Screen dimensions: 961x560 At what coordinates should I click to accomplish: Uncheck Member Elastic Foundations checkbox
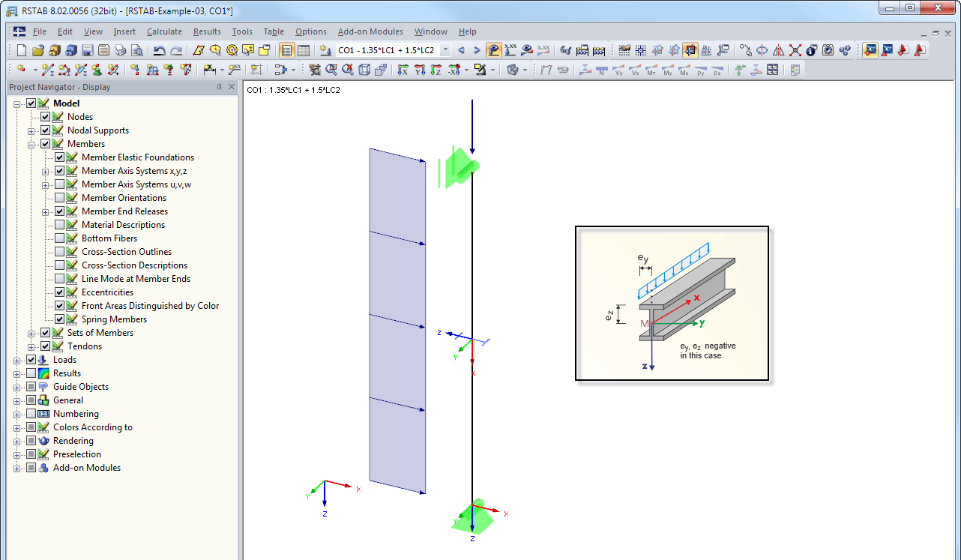click(x=59, y=157)
